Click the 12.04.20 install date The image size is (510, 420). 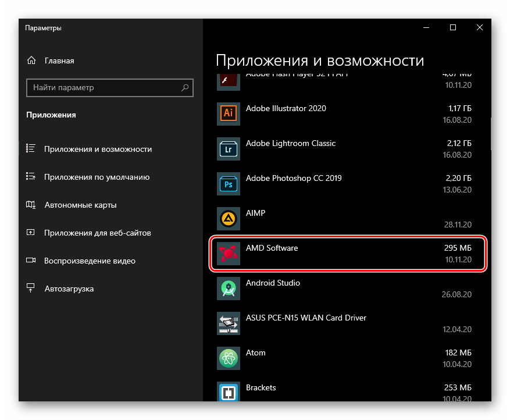457,329
